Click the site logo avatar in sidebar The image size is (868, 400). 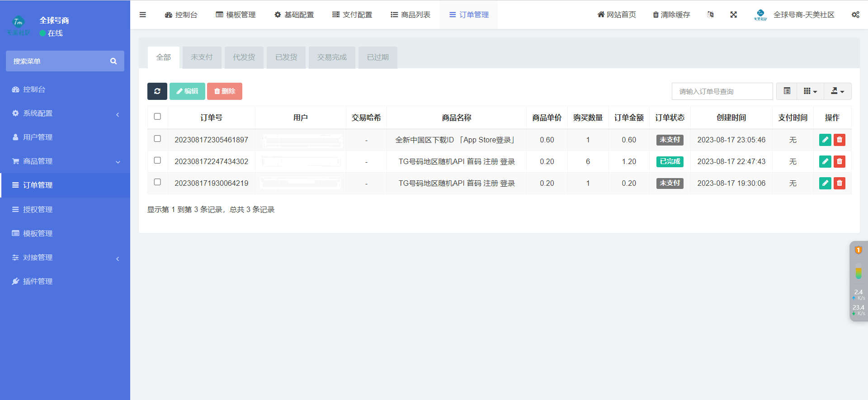19,26
